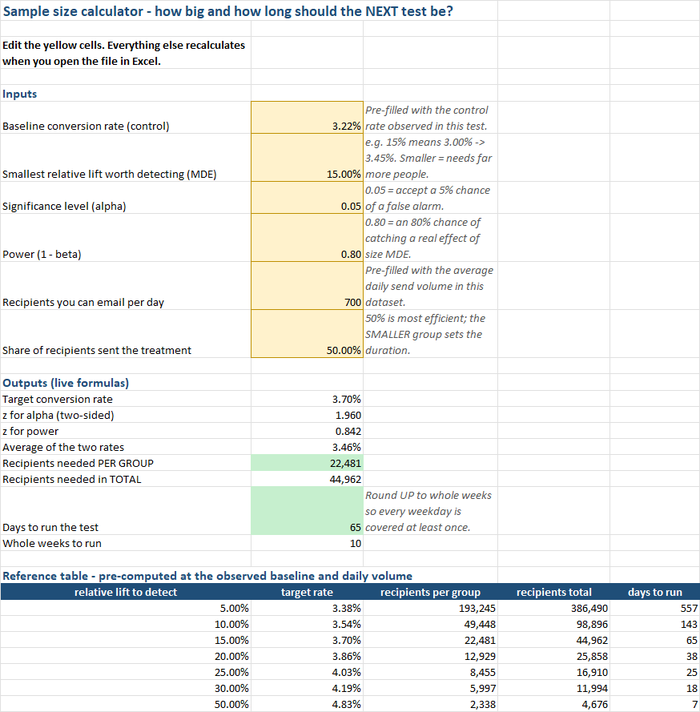Click the '50% is most efficient' note
Screen dimensions: 700x712
point(425,334)
